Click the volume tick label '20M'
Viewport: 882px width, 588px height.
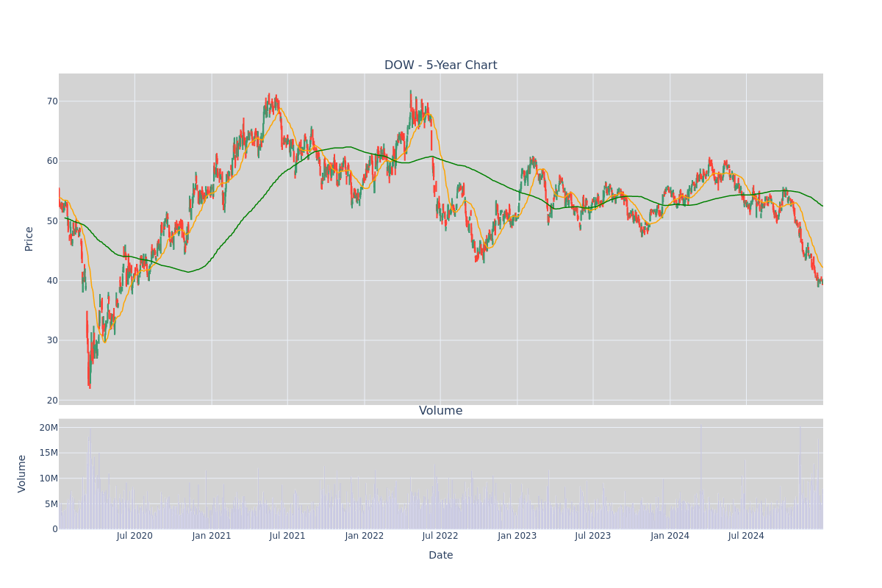(49, 428)
